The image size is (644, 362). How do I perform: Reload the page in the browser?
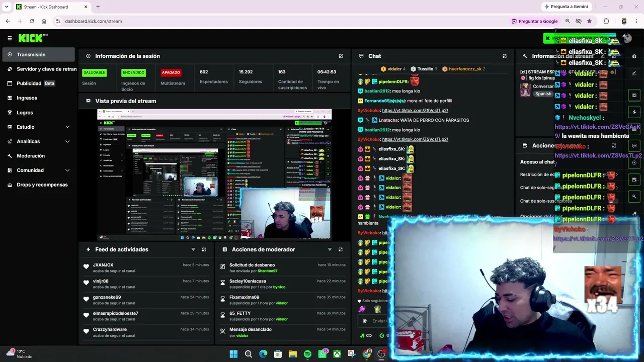point(32,21)
